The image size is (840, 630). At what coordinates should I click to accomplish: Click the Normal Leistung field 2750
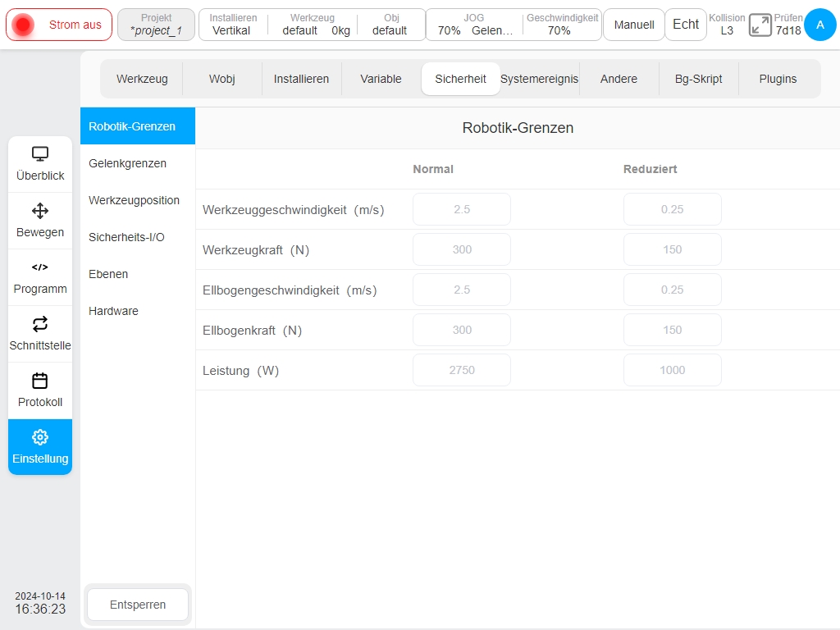[x=462, y=370]
